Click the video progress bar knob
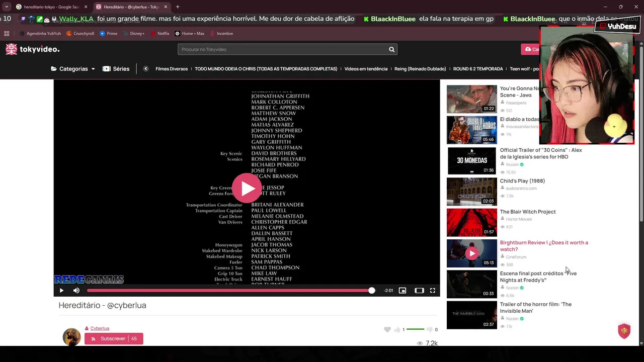Image resolution: width=644 pixels, height=362 pixels. 371,291
